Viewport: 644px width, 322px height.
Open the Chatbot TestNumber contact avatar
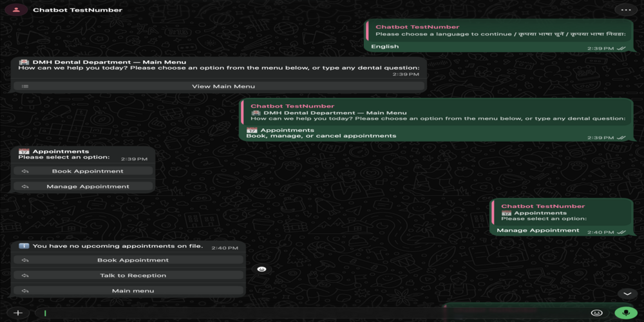pos(17,10)
